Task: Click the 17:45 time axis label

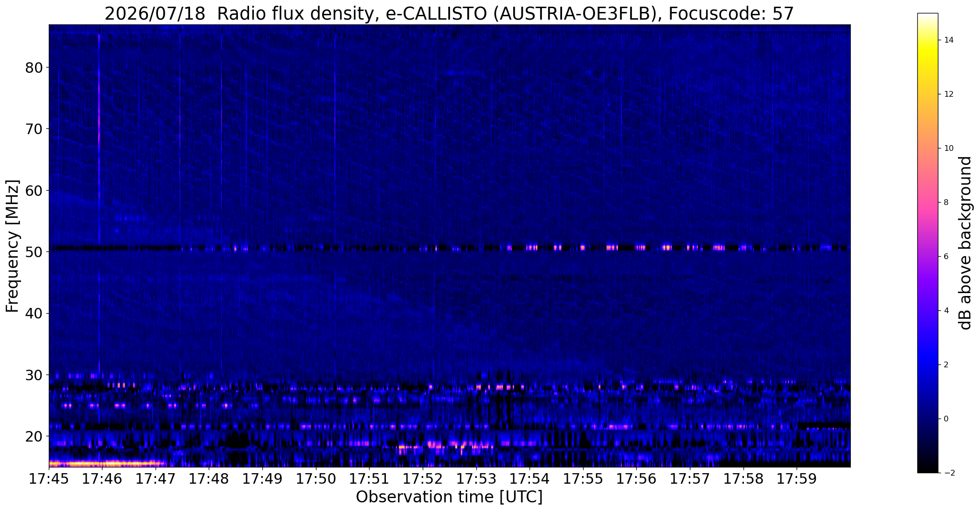Action: coord(49,479)
